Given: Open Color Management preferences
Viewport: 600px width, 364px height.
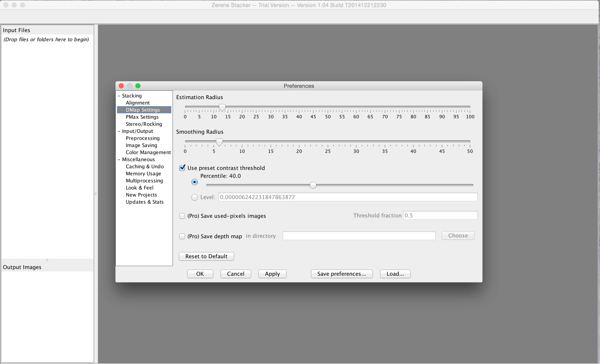Looking at the screenshot, I should (148, 152).
